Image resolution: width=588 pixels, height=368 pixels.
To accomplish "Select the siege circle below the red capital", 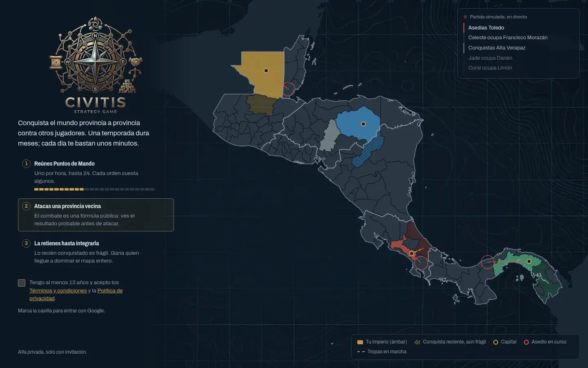I will 421,263.
